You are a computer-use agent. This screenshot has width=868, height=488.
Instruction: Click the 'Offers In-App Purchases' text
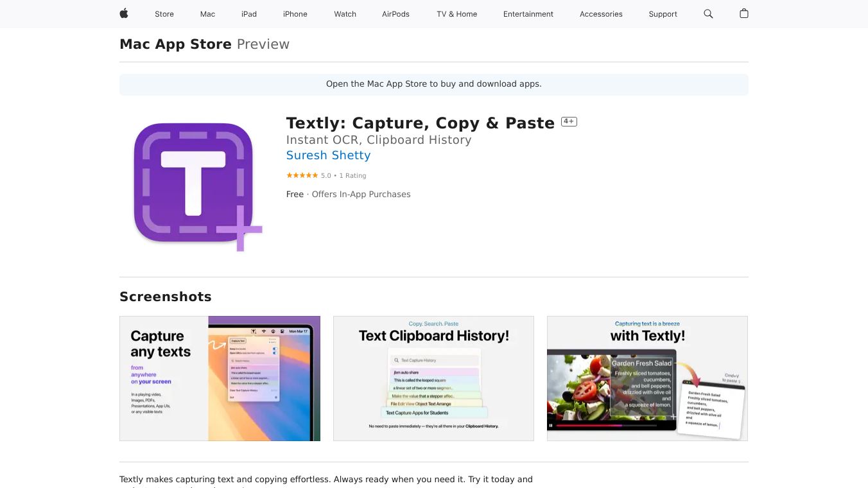(x=361, y=195)
